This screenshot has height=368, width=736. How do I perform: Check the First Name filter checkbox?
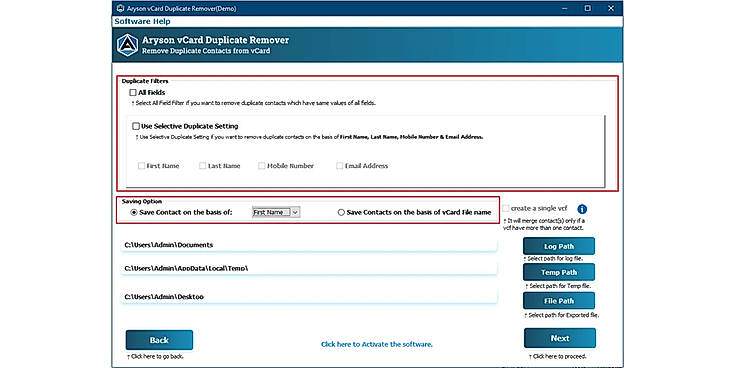[141, 166]
